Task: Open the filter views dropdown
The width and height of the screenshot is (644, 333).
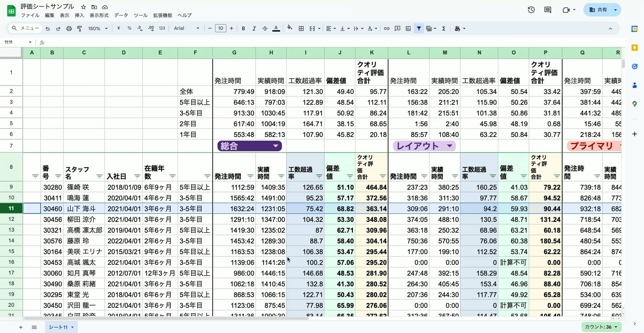Action: [x=431, y=29]
